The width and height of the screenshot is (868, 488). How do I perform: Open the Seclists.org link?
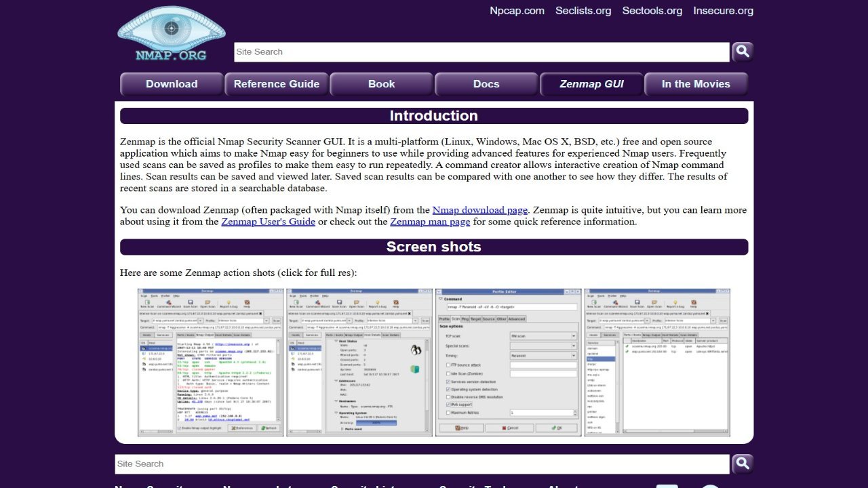pos(583,11)
